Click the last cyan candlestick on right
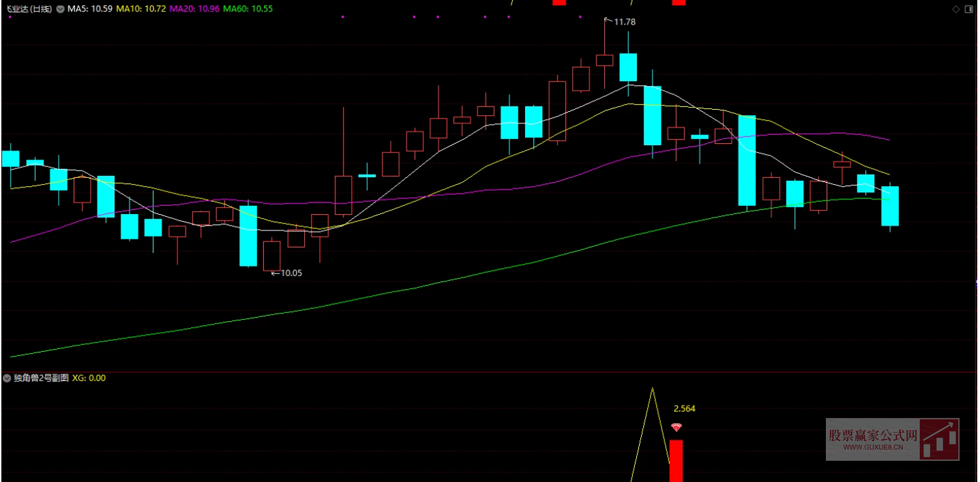 890,206
